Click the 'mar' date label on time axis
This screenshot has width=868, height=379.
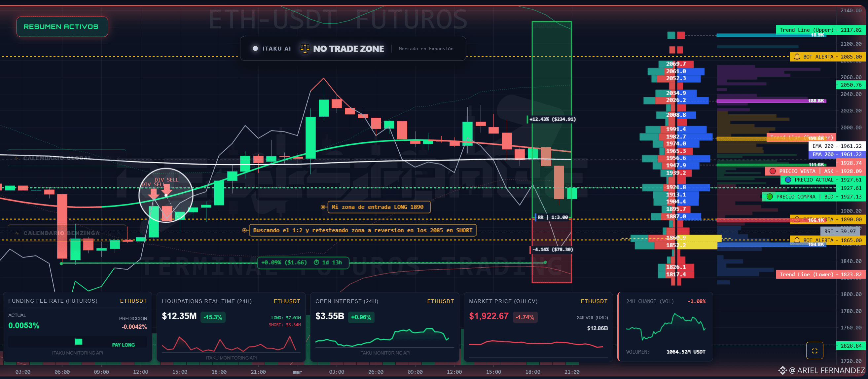(x=297, y=372)
